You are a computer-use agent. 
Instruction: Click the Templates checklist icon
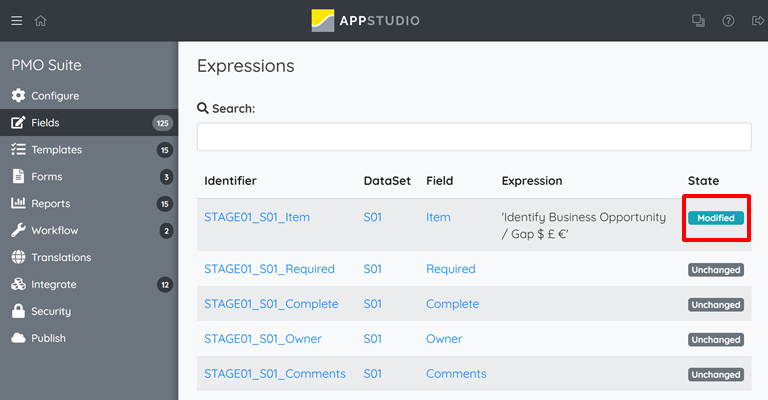coord(19,149)
